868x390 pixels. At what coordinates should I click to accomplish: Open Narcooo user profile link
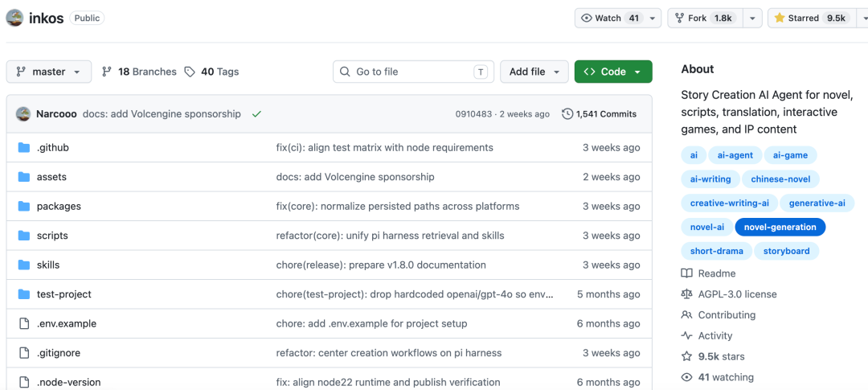point(56,114)
